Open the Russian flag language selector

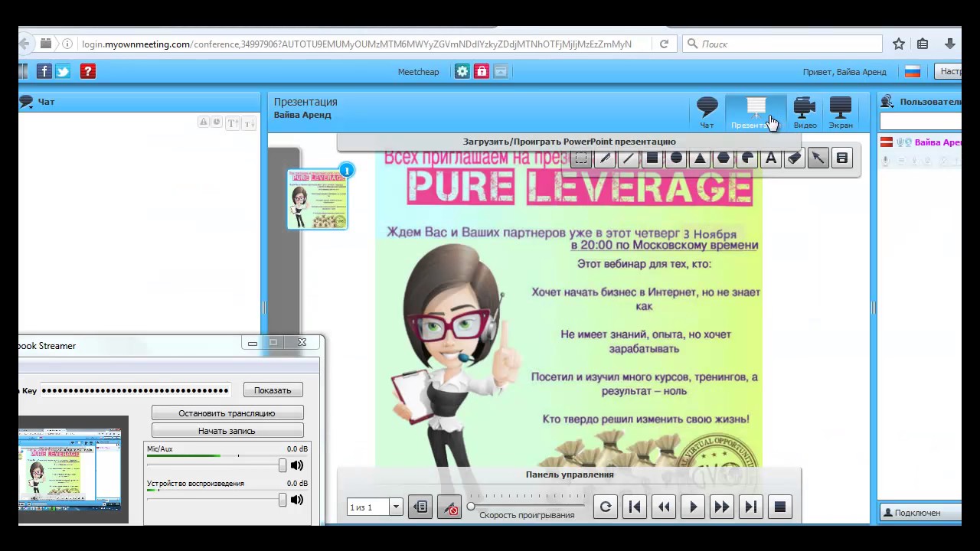912,71
